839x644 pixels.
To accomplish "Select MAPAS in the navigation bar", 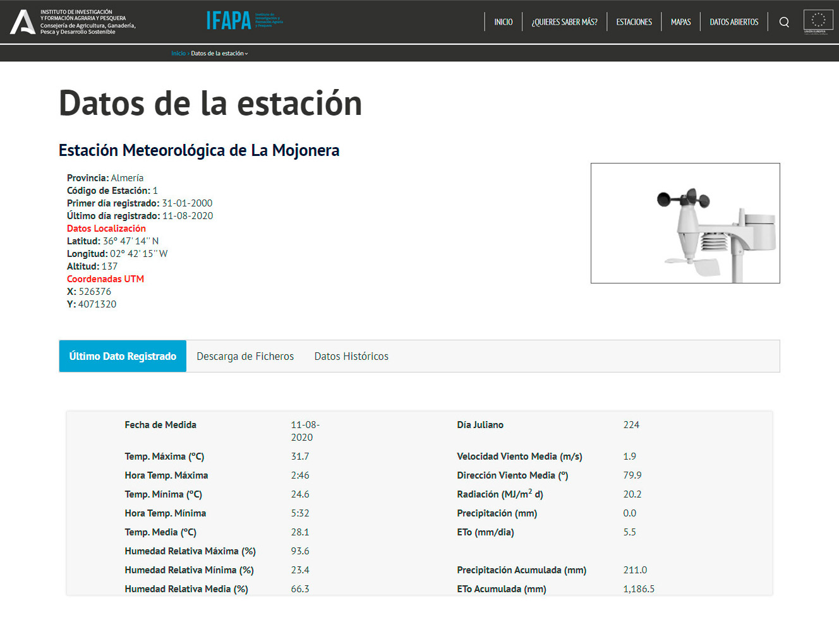I will pos(680,22).
